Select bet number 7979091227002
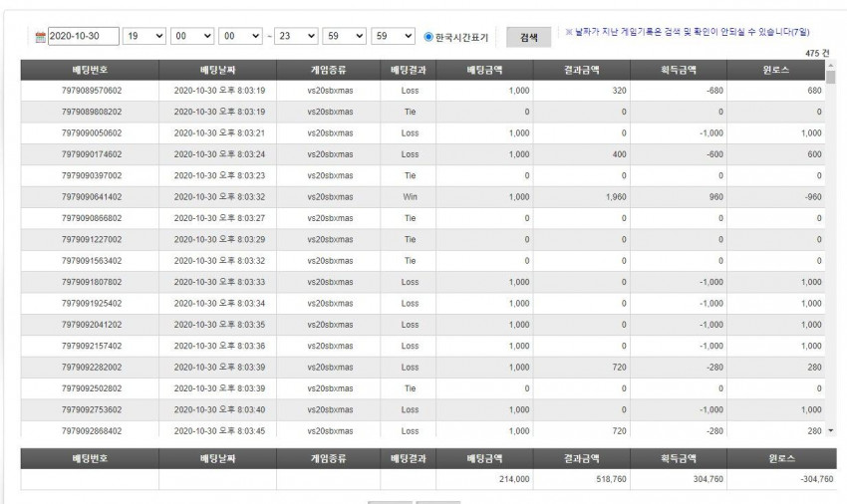Viewport: 847px width, 504px height. point(92,239)
